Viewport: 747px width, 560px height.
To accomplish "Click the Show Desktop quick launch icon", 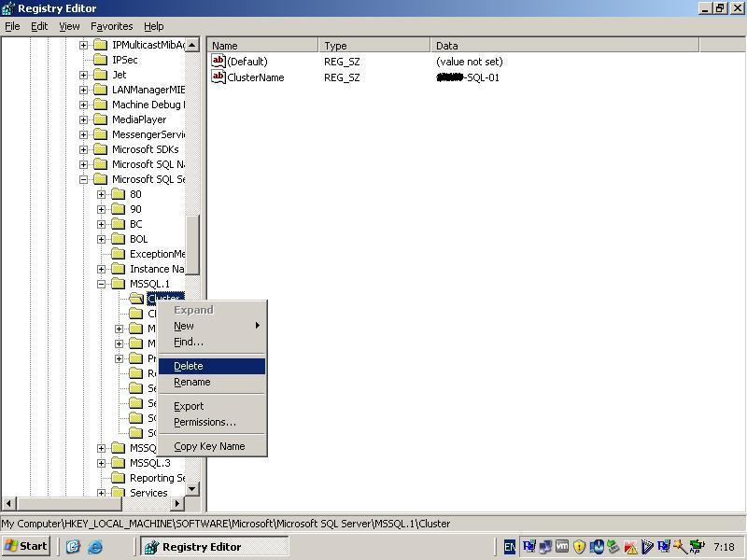I will coord(73,547).
